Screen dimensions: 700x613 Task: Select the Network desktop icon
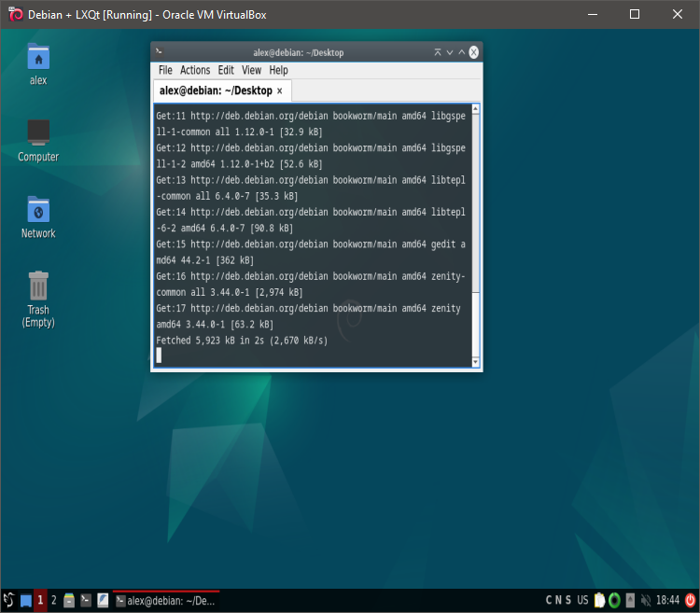[x=38, y=217]
